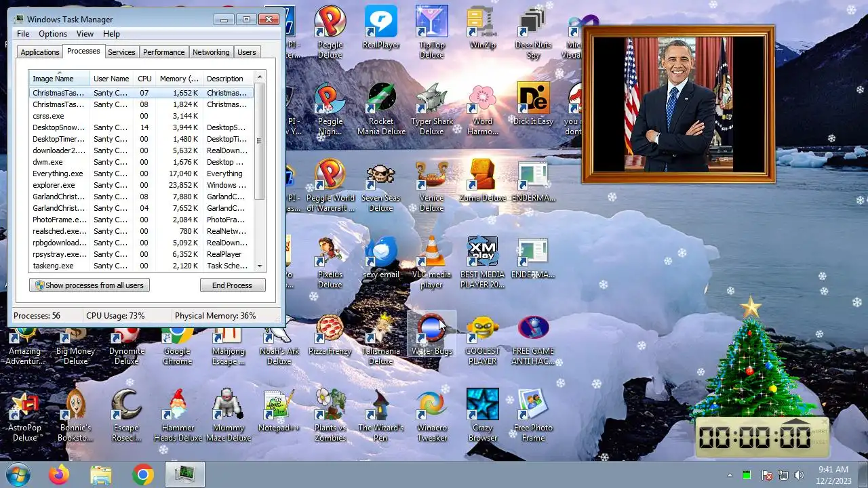
Task: Open Mummy Maze Deluxe icon
Action: (x=229, y=415)
